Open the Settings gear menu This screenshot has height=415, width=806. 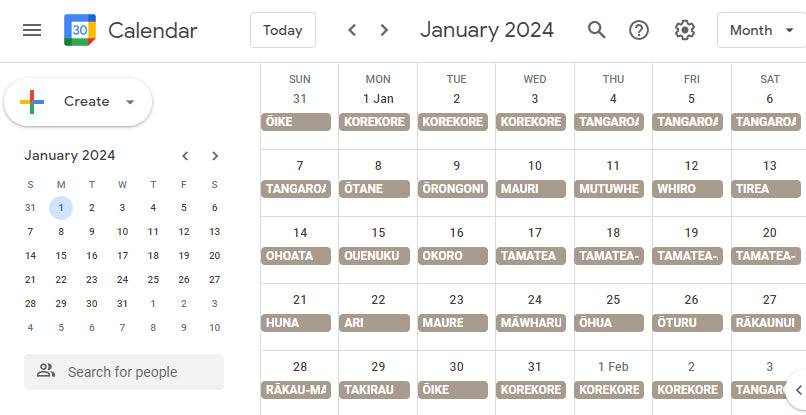click(x=684, y=30)
